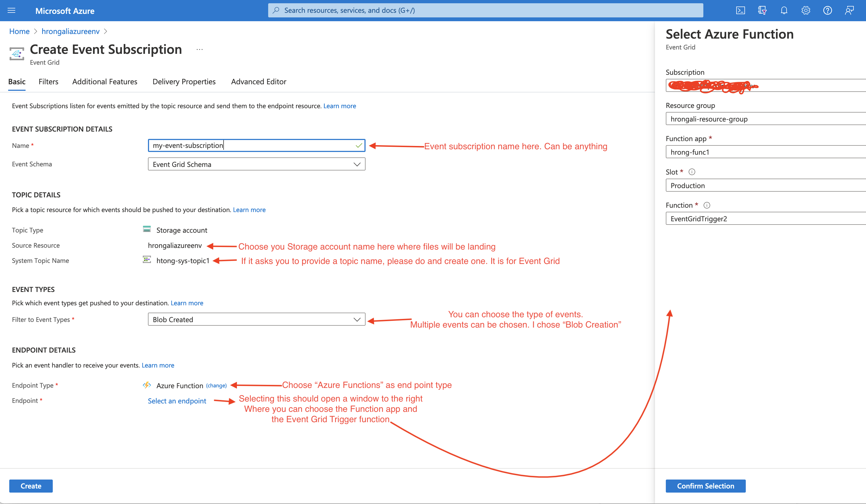Click the htong-sys-topic1 system topic icon
The image size is (866, 504).
click(147, 260)
